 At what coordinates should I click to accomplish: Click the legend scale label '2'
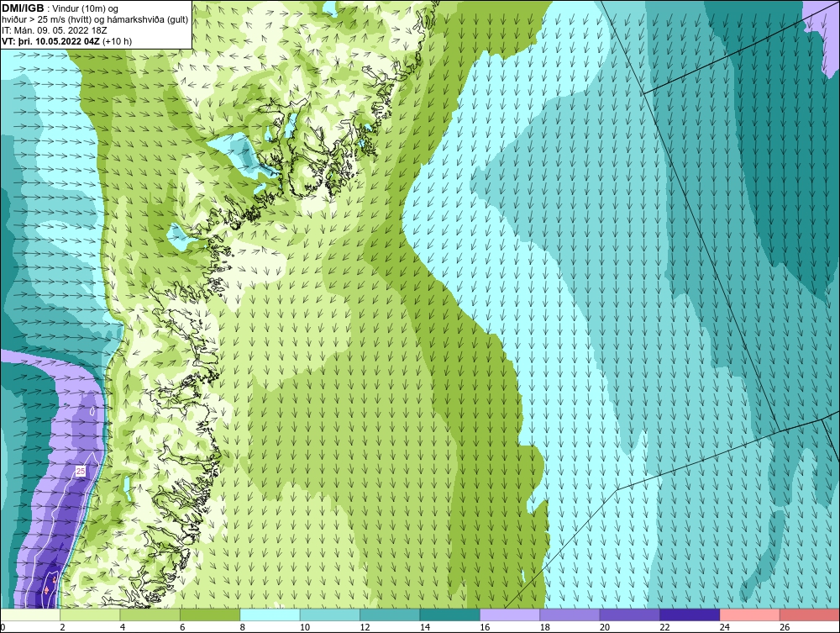(x=63, y=627)
